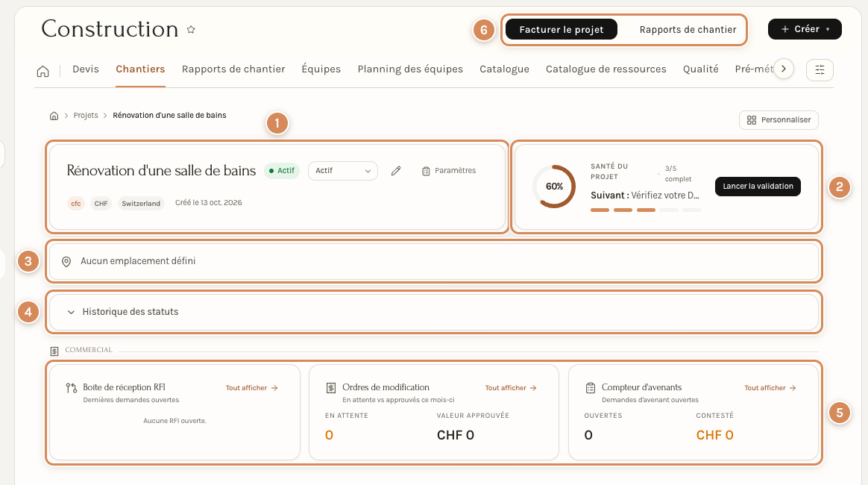
Task: Select the Chantiers tab
Action: pyautogui.click(x=141, y=69)
